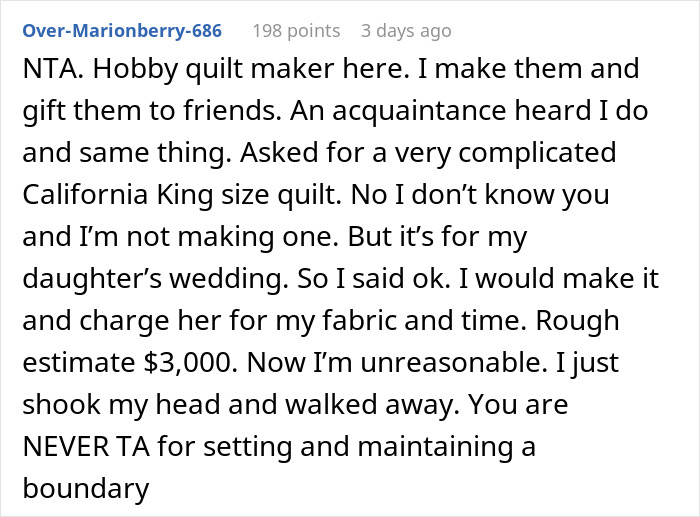Click the 198 points score
The height and width of the screenshot is (517, 700).
[295, 31]
